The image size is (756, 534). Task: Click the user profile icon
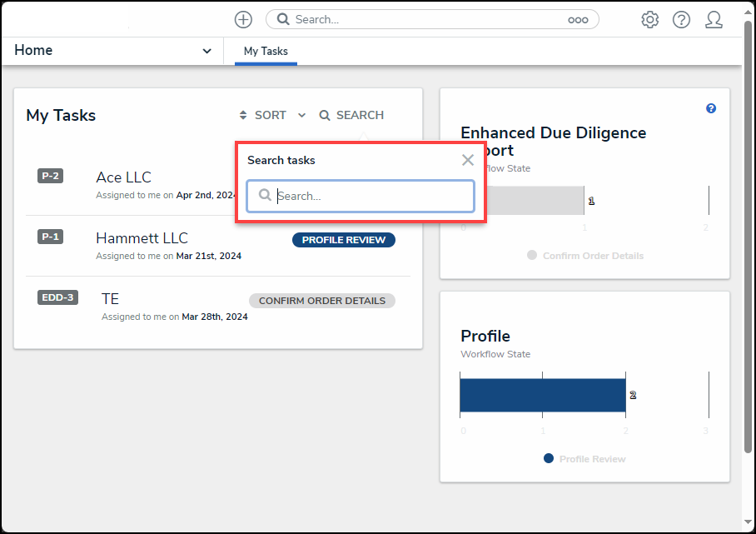point(714,19)
